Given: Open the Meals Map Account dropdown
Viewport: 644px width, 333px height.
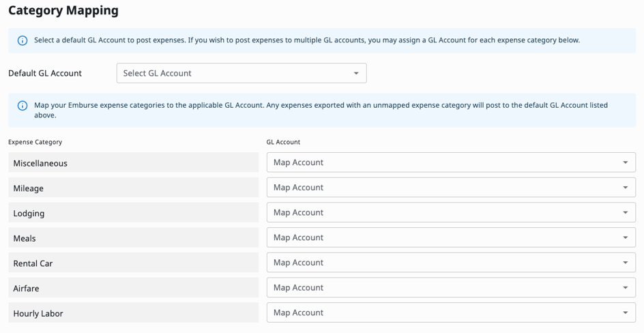Looking at the screenshot, I should pyautogui.click(x=451, y=237).
